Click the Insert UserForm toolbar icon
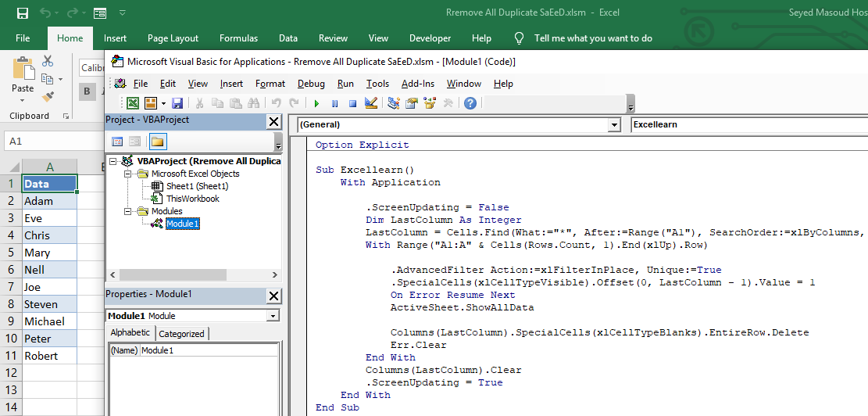 point(150,103)
